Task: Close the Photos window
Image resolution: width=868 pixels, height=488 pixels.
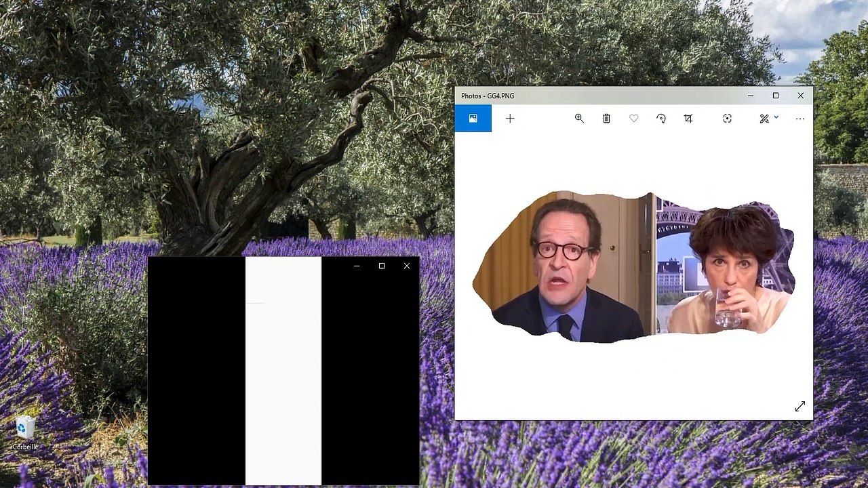Action: point(801,96)
